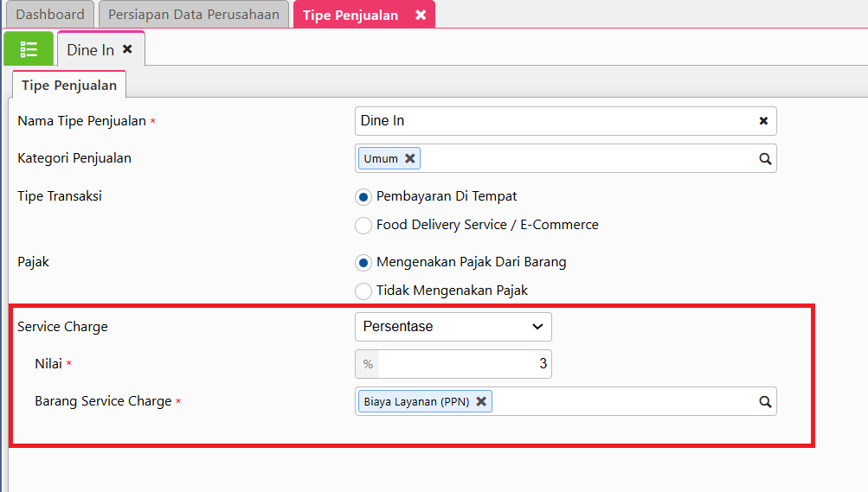Select Pembayaran Di Tempat radio option
Screen dimensions: 868x492
pyautogui.click(x=363, y=196)
